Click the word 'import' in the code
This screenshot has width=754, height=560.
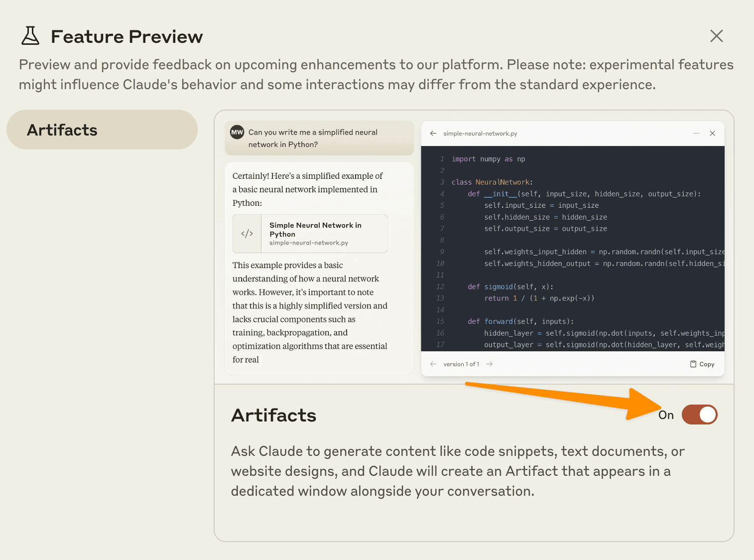point(464,158)
